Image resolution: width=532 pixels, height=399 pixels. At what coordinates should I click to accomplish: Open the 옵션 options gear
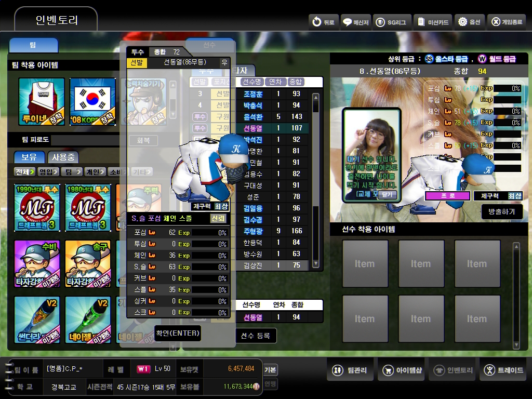coord(470,22)
